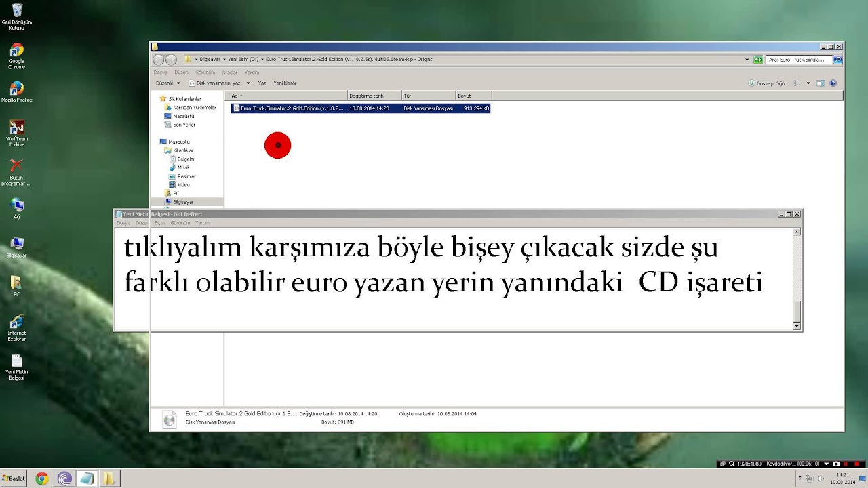Open Explorer Görünüm menu
This screenshot has width=868, height=488.
[205, 73]
